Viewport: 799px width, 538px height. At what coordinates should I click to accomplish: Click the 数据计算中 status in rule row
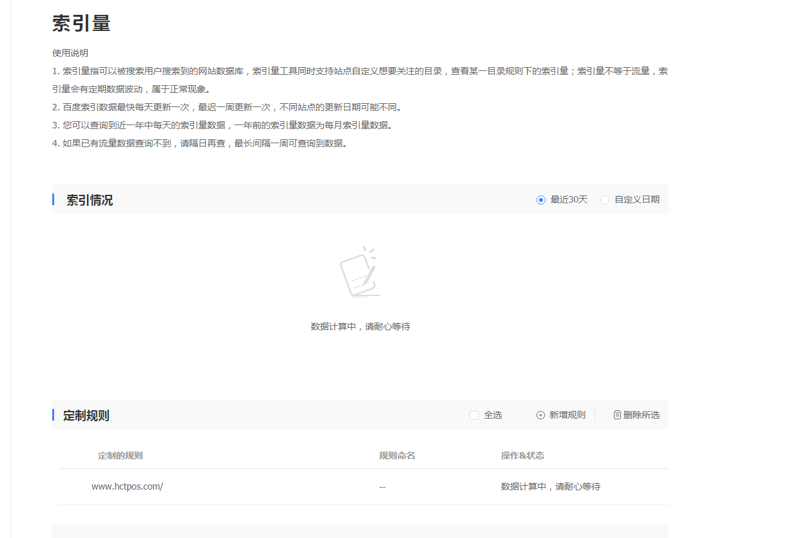550,487
